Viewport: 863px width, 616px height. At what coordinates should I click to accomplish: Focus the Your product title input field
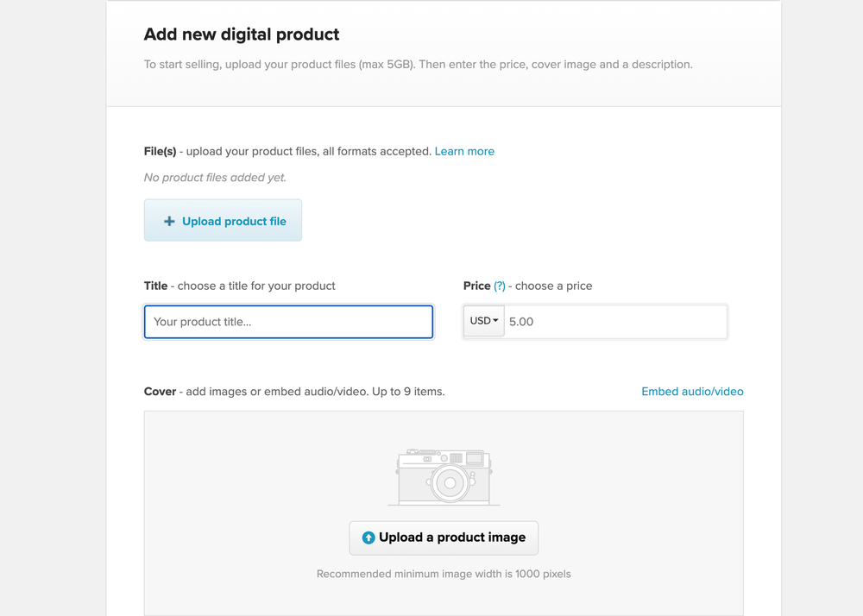288,321
